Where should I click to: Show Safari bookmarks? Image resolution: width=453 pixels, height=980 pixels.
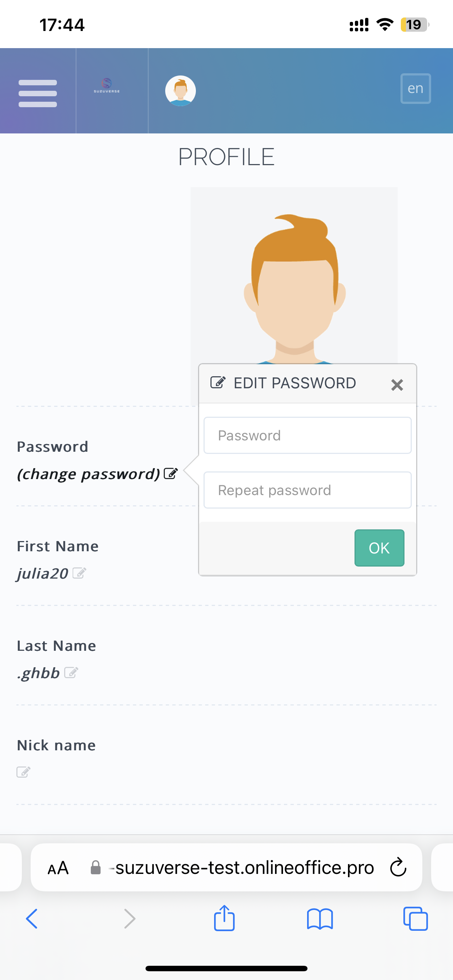320,919
